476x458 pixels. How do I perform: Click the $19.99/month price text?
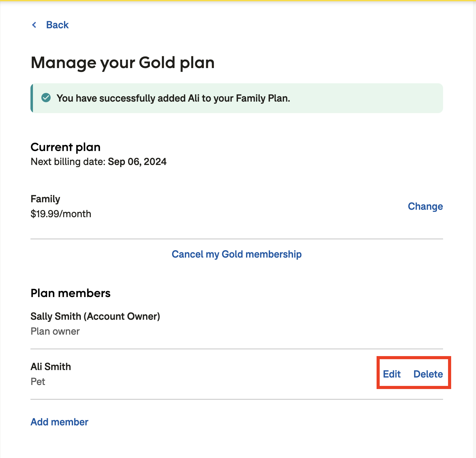pos(61,214)
